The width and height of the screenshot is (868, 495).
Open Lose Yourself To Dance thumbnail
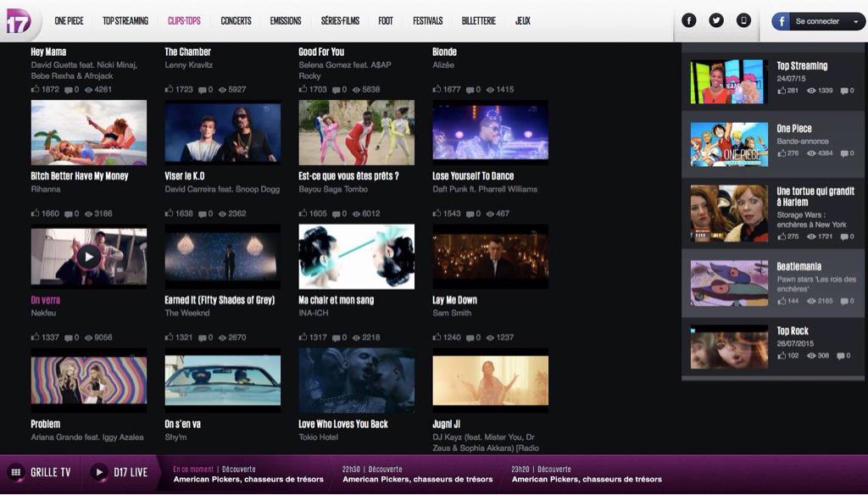pos(491,132)
